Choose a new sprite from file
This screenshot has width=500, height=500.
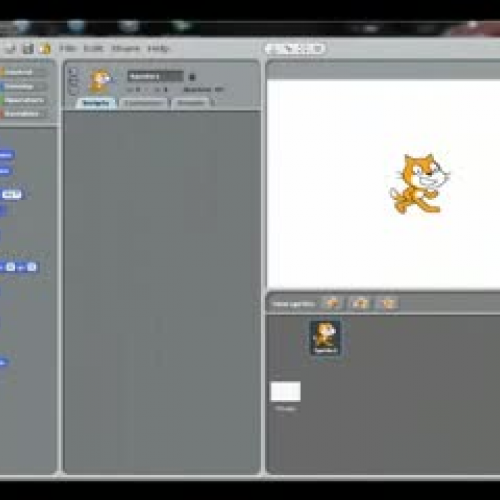tap(360, 303)
